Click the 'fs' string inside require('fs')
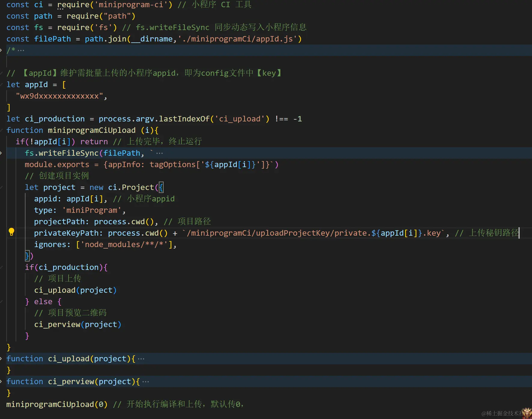Image resolution: width=532 pixels, height=419 pixels. [x=103, y=27]
